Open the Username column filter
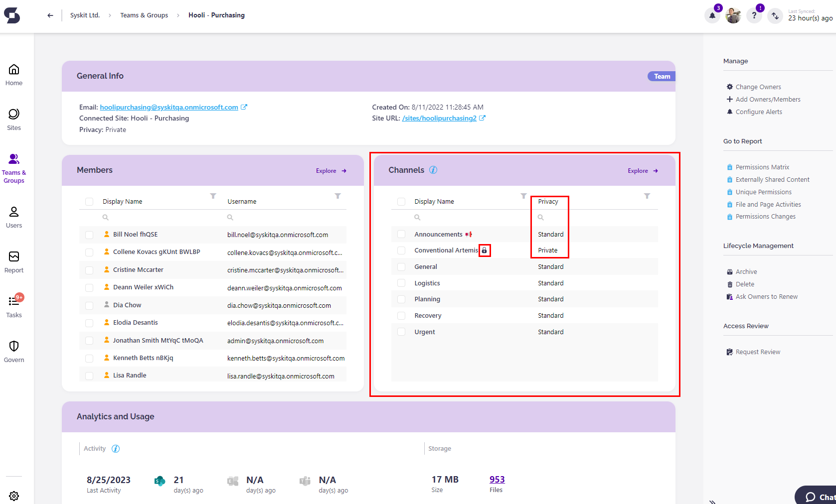836x504 pixels. click(337, 196)
